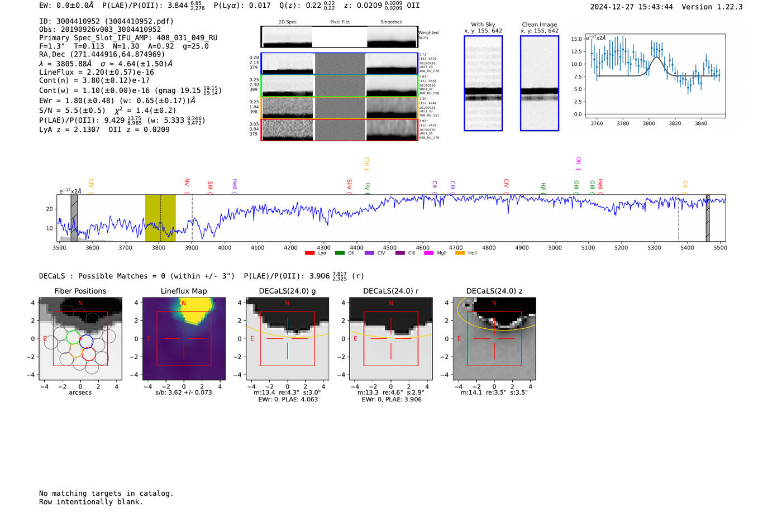
Task: Click the 'LineFlux = 2.20(±0.57)e-16' line
Action: [x=97, y=72]
